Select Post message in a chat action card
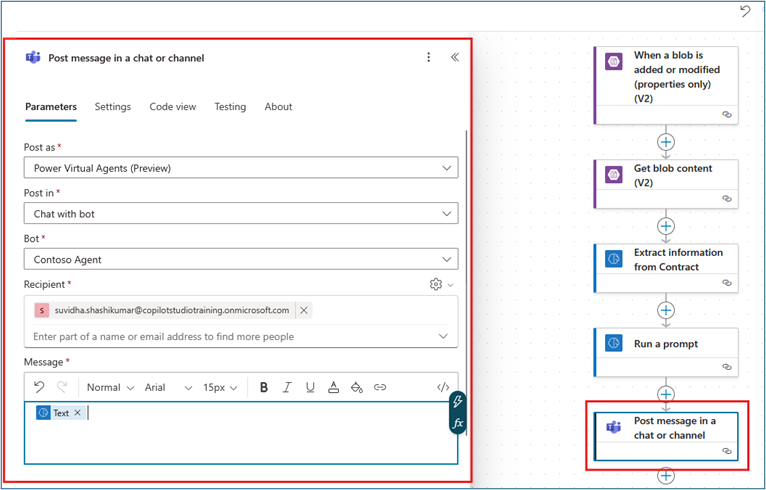The width and height of the screenshot is (766, 490). coord(666,436)
